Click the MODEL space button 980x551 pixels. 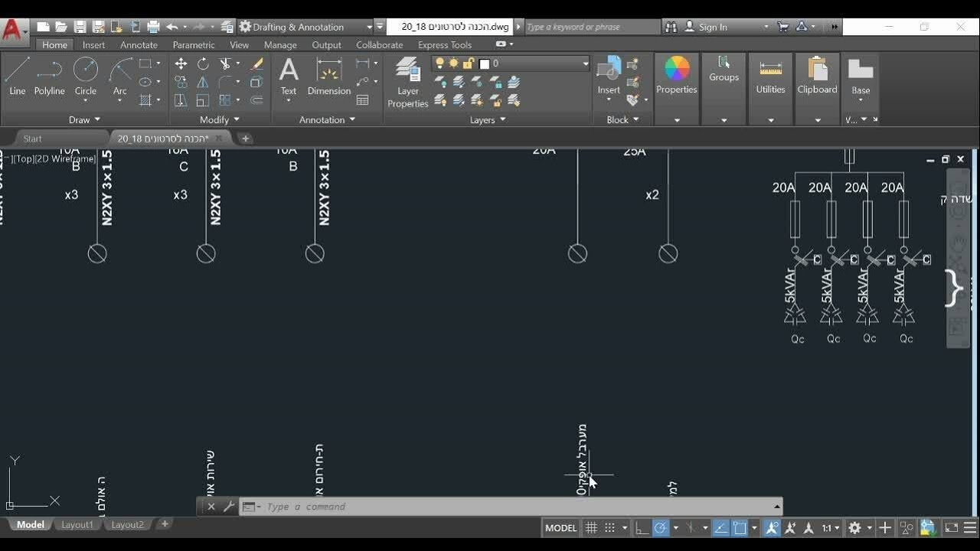[x=560, y=528]
